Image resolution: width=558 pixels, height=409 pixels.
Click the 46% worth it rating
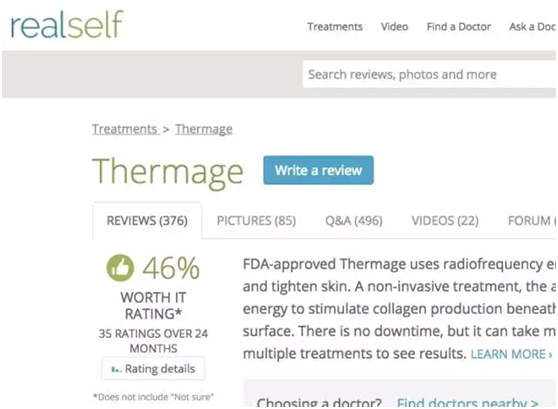[171, 268]
